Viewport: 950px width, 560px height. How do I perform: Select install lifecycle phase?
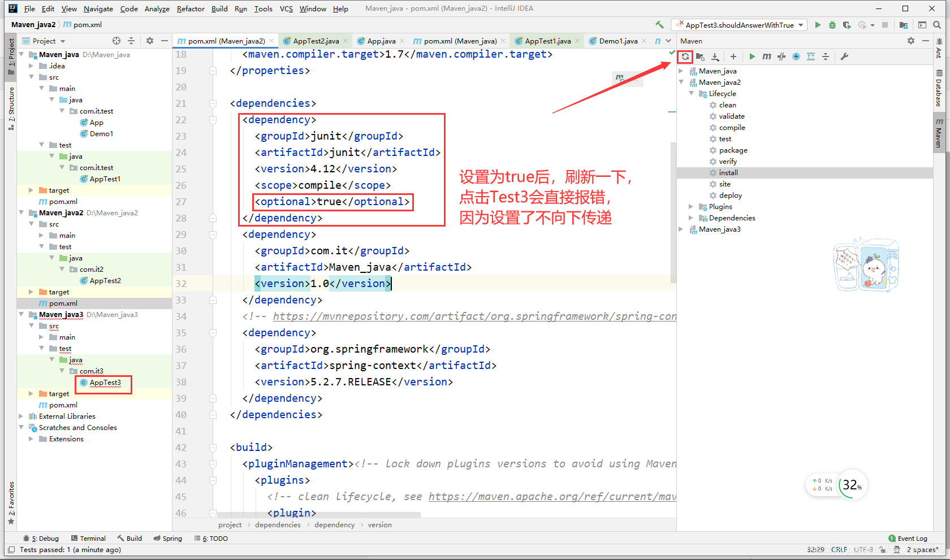coord(728,172)
